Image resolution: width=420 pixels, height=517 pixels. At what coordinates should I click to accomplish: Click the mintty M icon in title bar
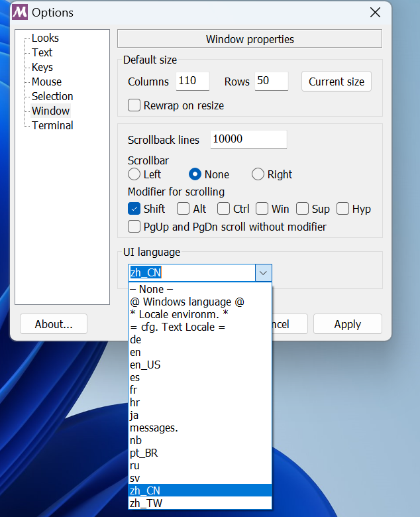[20, 12]
